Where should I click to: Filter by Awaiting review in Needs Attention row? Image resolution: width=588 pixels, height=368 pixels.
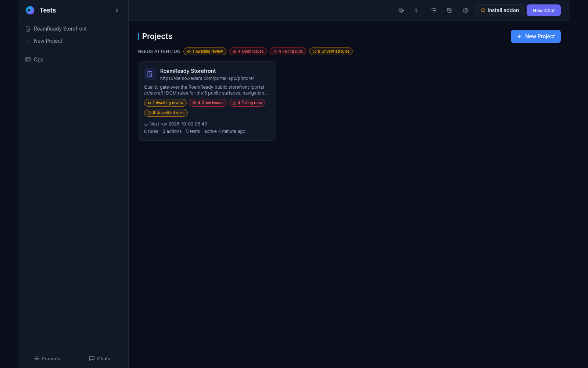point(205,52)
